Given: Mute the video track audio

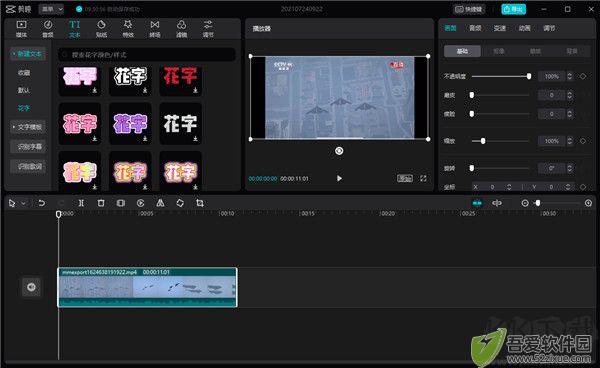Looking at the screenshot, I should [x=31, y=287].
